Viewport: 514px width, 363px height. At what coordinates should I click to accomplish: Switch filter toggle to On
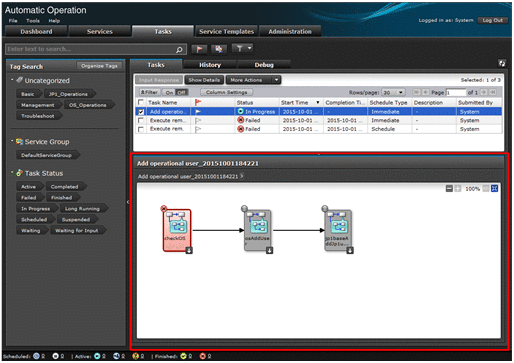click(x=169, y=92)
